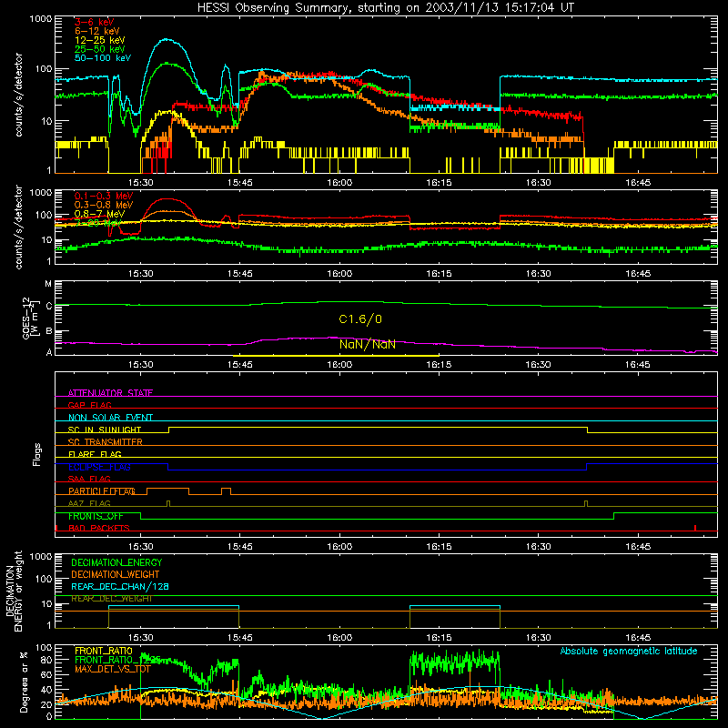Click the NaN/NaN annotation in GOES panel
The image size is (728, 728).
368,345
